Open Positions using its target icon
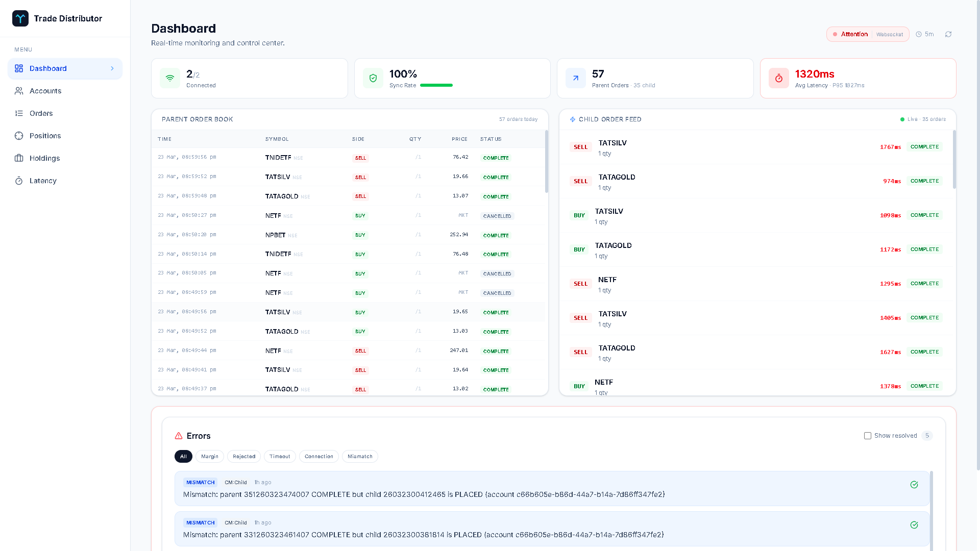980x551 pixels. point(19,136)
